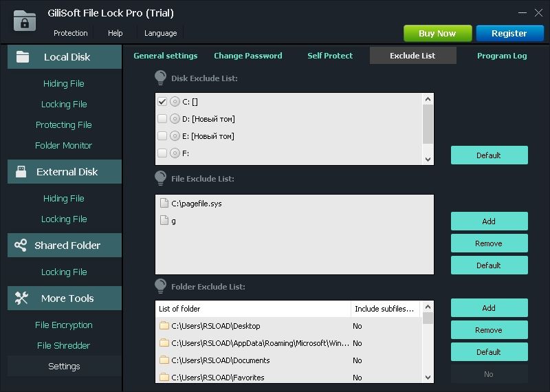Check the D: [Новый том] checkbox
This screenshot has width=550, height=392.
tap(162, 119)
